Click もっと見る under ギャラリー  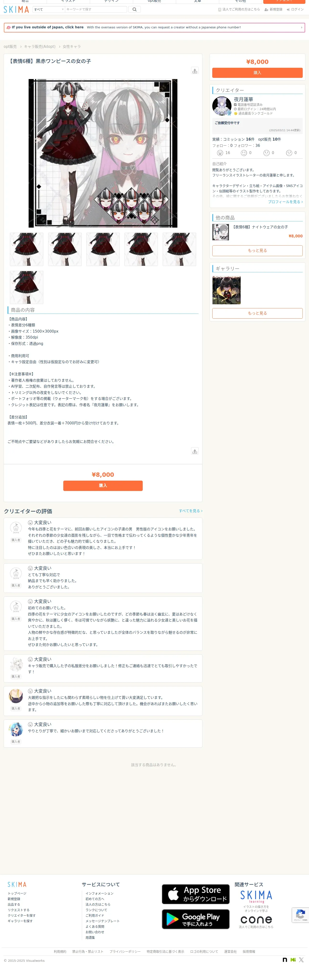point(257,313)
